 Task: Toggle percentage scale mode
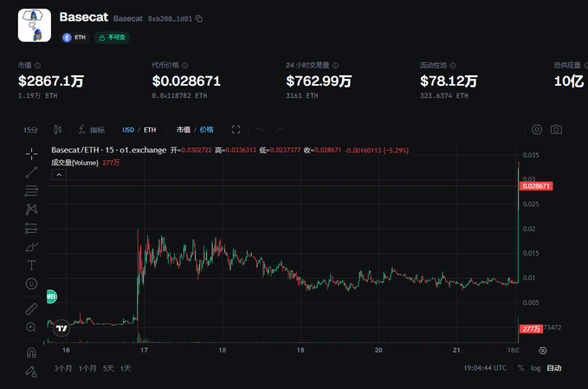point(520,368)
